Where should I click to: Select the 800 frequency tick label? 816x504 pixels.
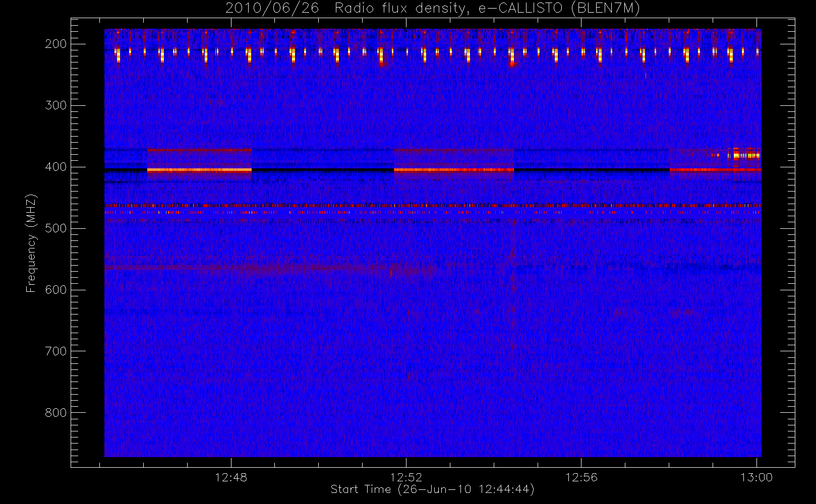point(56,413)
